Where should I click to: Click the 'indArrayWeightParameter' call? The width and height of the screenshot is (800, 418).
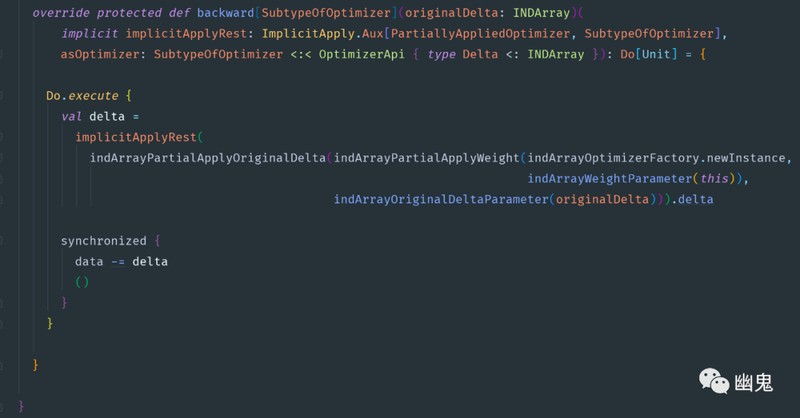[610, 179]
